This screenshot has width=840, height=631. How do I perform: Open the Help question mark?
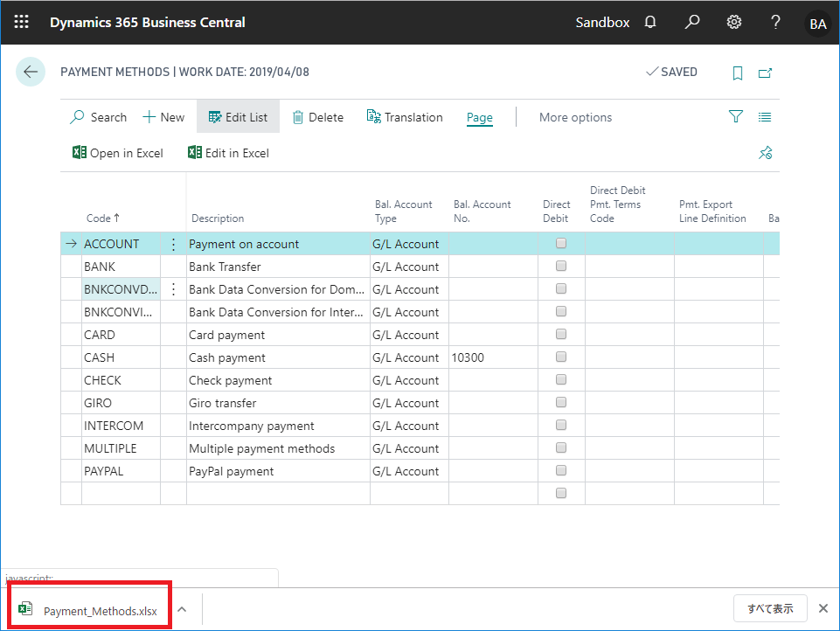(x=775, y=22)
